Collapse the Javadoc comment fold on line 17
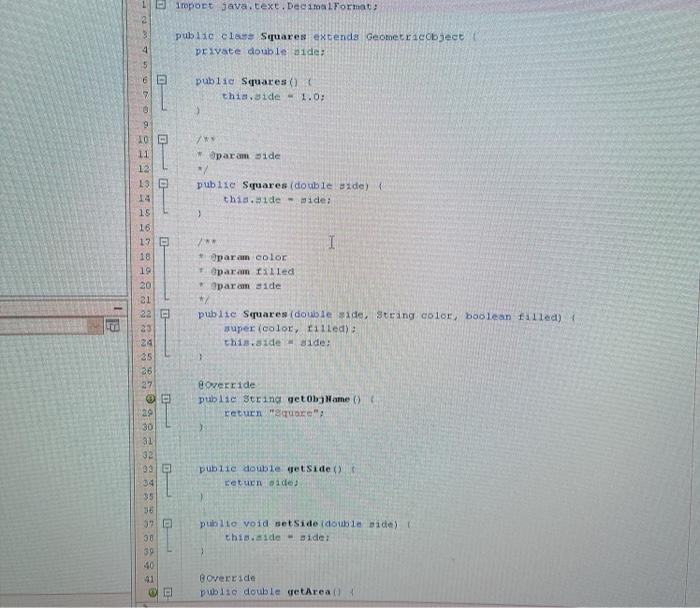 pyautogui.click(x=164, y=242)
